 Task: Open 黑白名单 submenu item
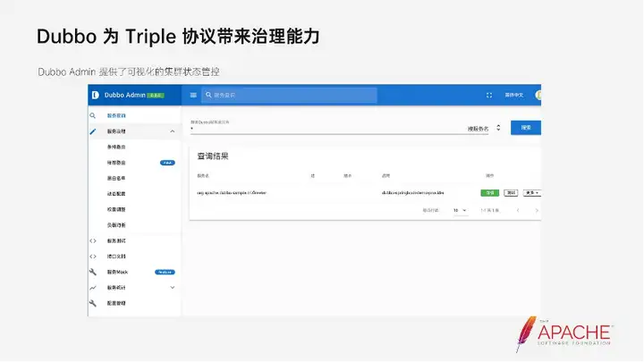tap(116, 179)
